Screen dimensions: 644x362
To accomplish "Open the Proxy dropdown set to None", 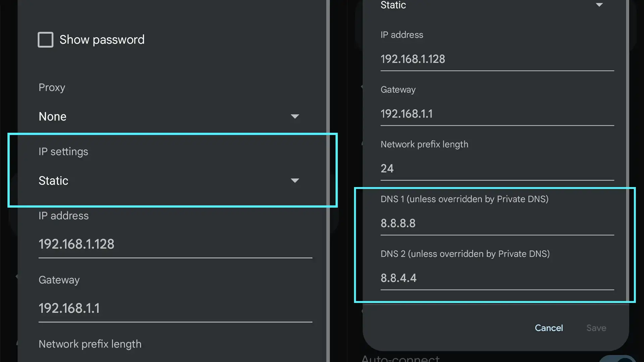I will 168,116.
